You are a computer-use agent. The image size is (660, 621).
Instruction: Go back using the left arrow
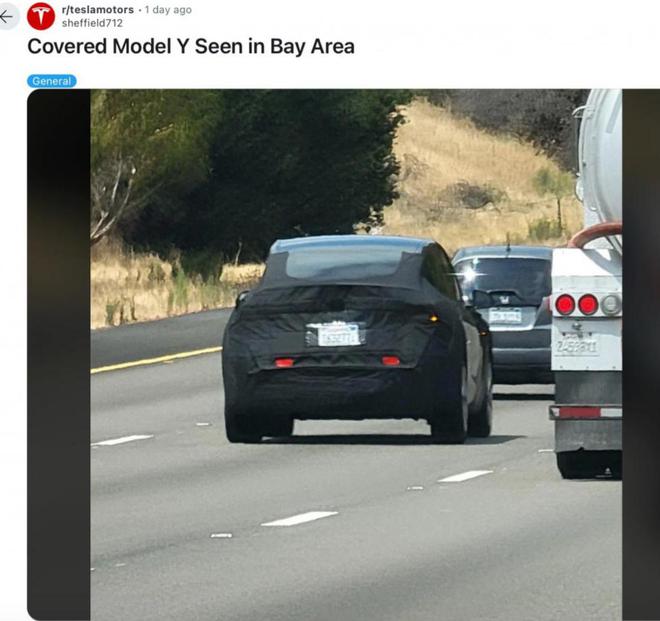pos(6,17)
